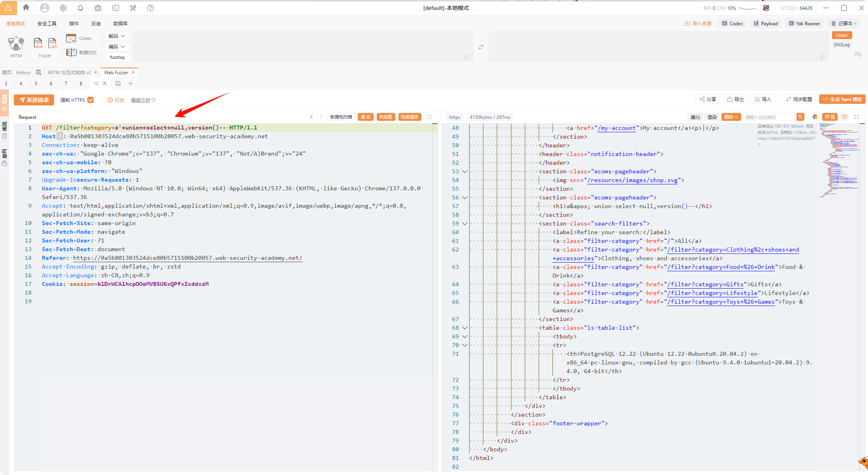Open the MITM hijack tool icon
Viewport: 868px width, 475px height.
pyautogui.click(x=16, y=44)
